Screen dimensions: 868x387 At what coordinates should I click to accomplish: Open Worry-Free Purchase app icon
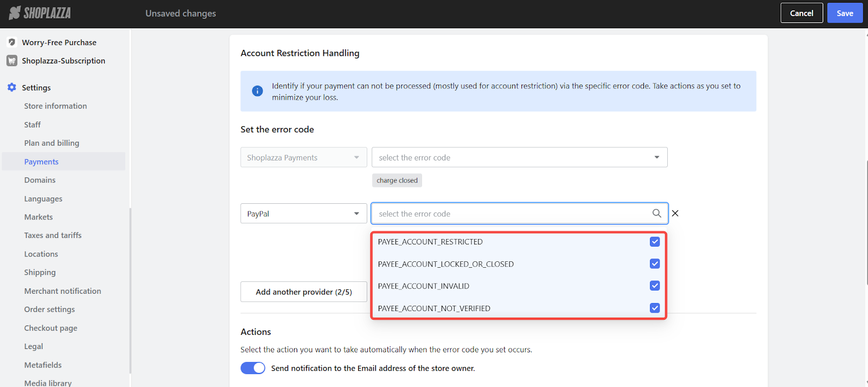click(x=12, y=42)
